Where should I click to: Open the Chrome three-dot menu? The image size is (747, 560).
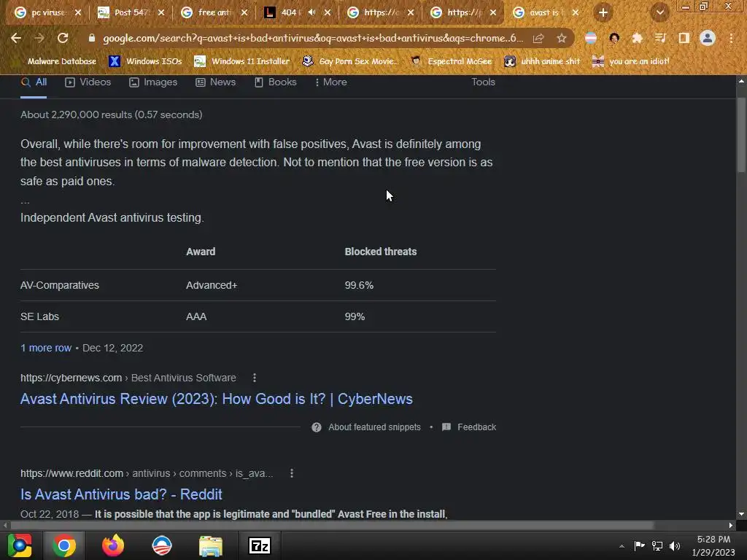tap(731, 38)
